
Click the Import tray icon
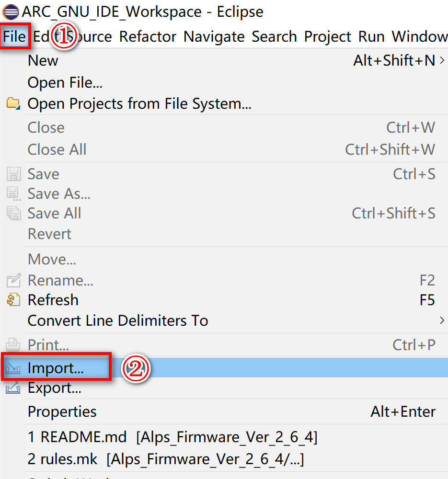coord(13,368)
